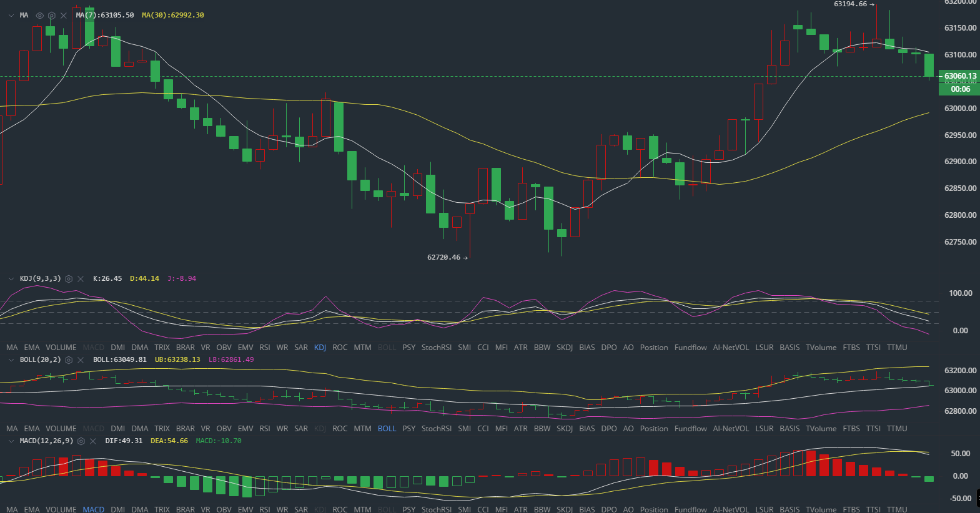Choose StochRSI in the KDJ panel's indicator row

(x=437, y=348)
